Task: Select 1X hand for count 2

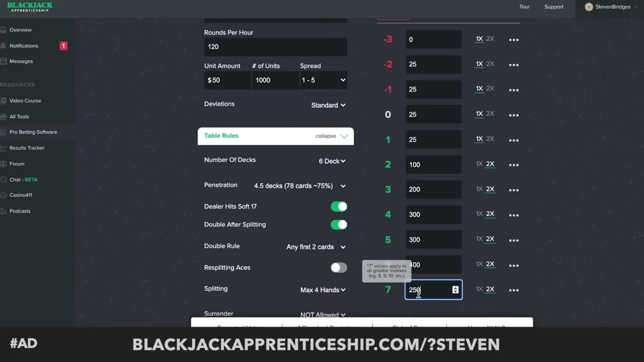Action: point(479,164)
